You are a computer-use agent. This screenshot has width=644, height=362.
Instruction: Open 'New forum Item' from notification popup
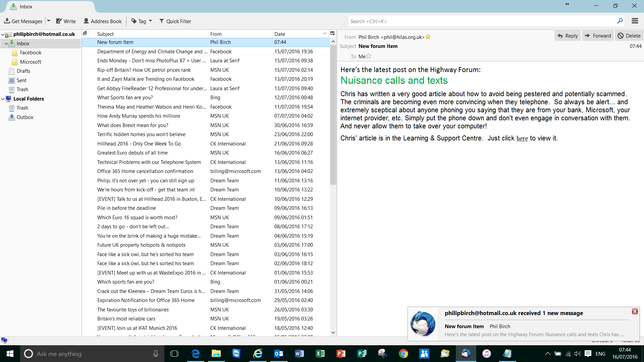(464, 326)
